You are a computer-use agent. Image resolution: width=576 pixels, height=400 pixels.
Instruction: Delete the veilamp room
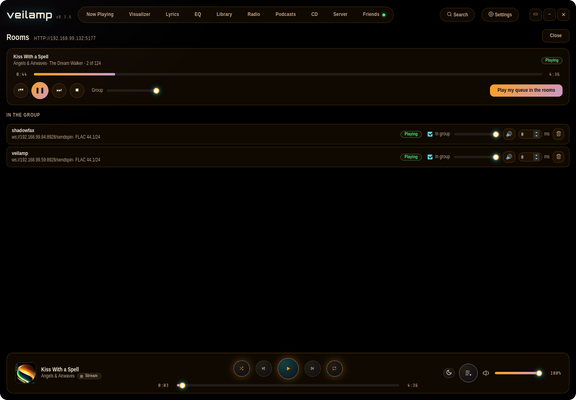(x=558, y=157)
